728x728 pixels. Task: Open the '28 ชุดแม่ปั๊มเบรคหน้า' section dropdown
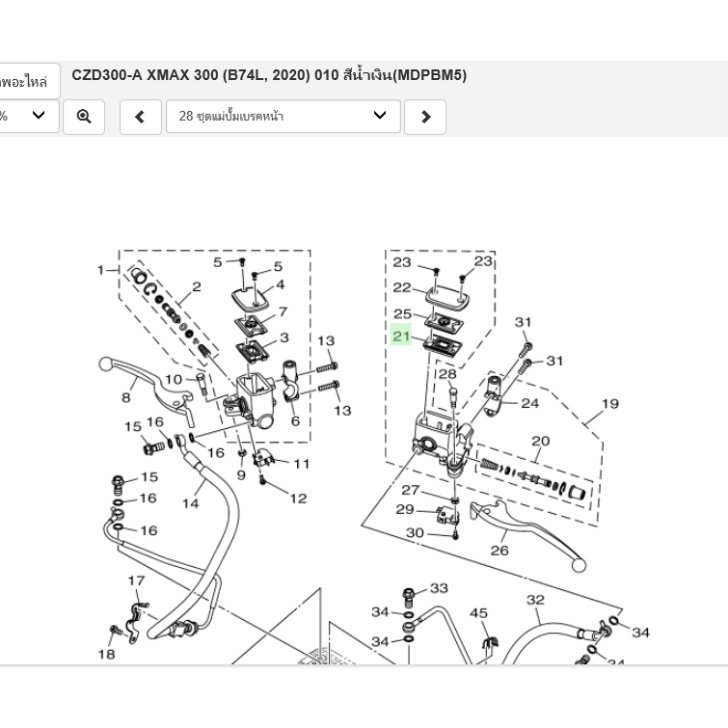pos(283,116)
